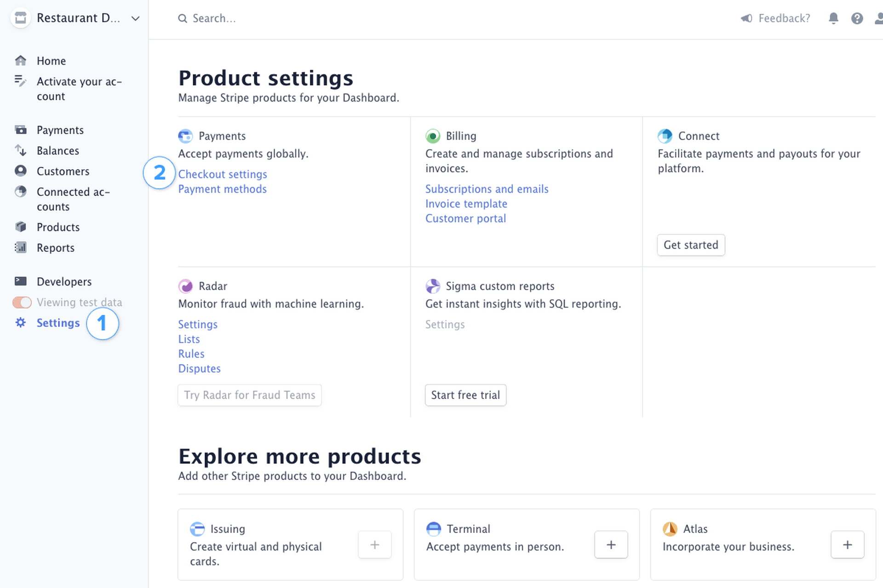The width and height of the screenshot is (883, 588).
Task: Select Home in the sidebar
Action: pos(51,60)
